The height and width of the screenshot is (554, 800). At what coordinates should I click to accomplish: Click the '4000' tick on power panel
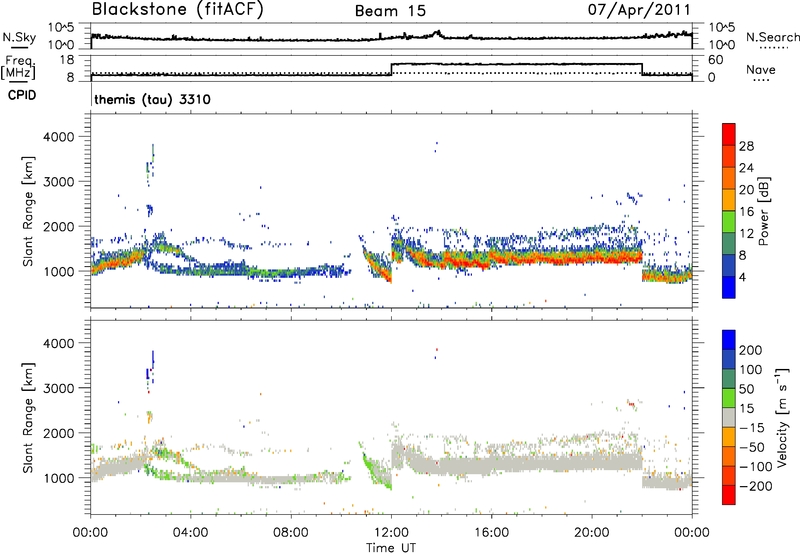58,137
